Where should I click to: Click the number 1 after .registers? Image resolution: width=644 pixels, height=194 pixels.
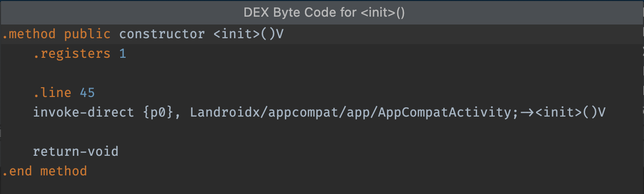tap(123, 54)
